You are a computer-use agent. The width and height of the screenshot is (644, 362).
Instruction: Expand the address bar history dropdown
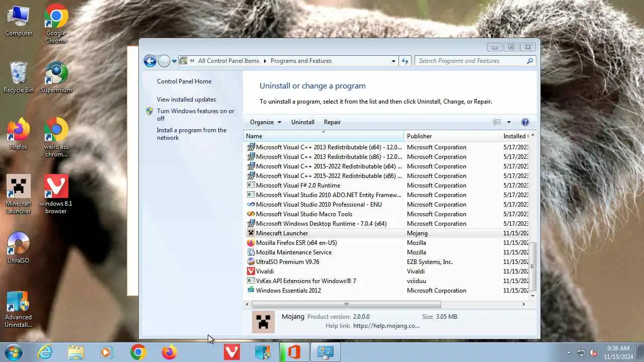(x=393, y=61)
